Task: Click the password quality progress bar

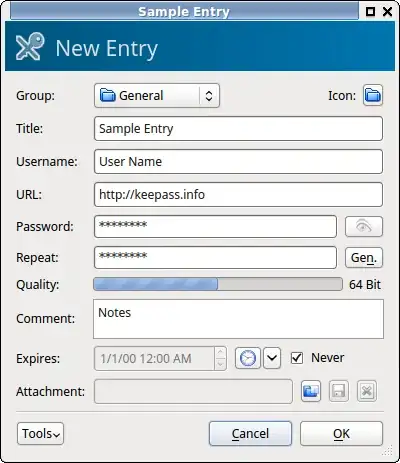Action: point(218,284)
